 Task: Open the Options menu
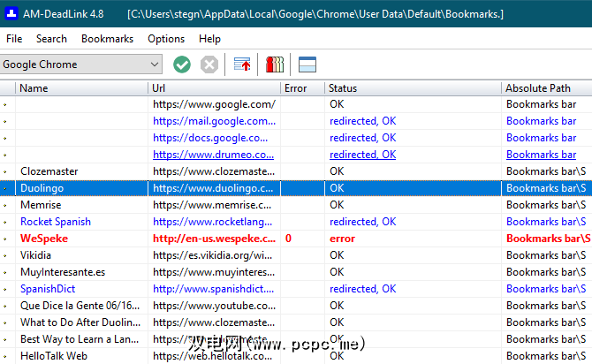pos(166,39)
